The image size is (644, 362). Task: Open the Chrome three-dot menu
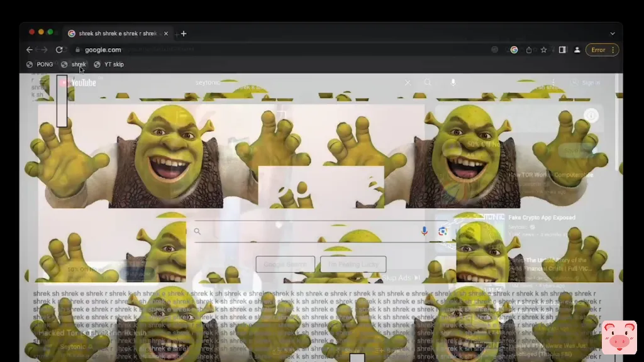tap(613, 50)
